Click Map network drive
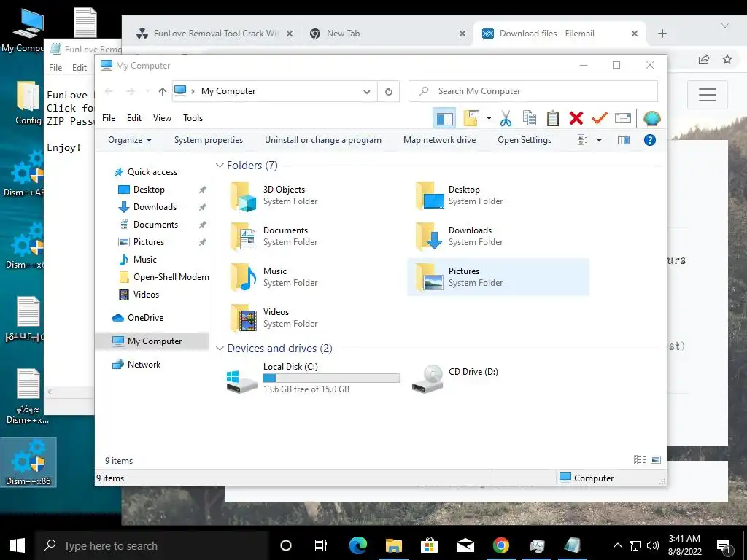 pos(439,140)
